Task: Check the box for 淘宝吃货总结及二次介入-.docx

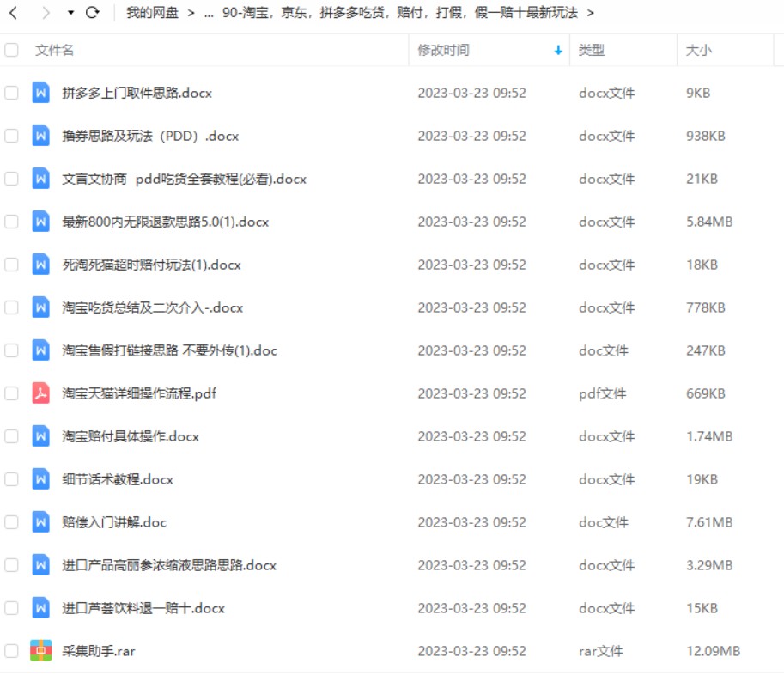Action: [x=11, y=307]
